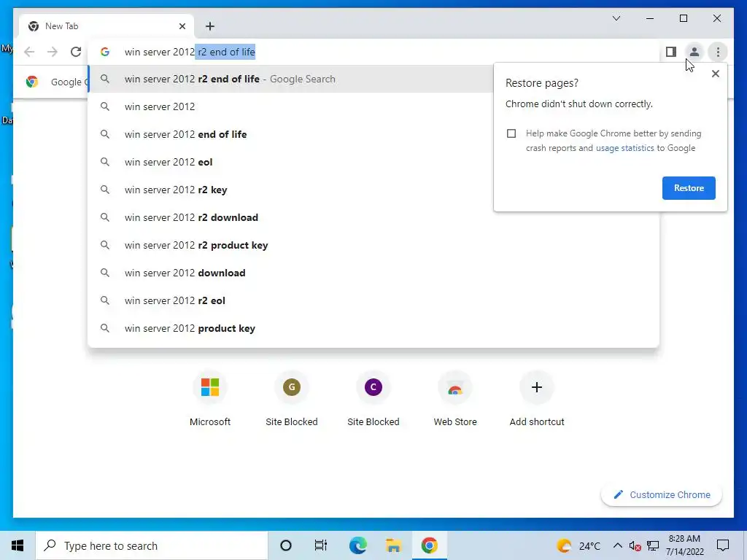Open Task View on the taskbar

pos(321,545)
